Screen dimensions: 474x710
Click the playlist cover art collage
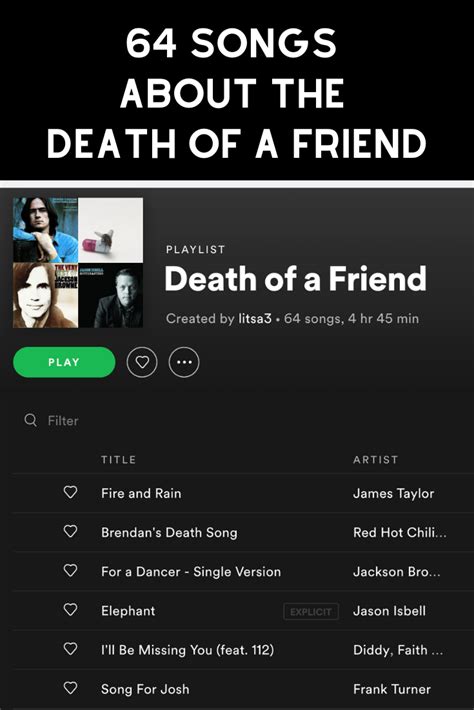(x=78, y=263)
